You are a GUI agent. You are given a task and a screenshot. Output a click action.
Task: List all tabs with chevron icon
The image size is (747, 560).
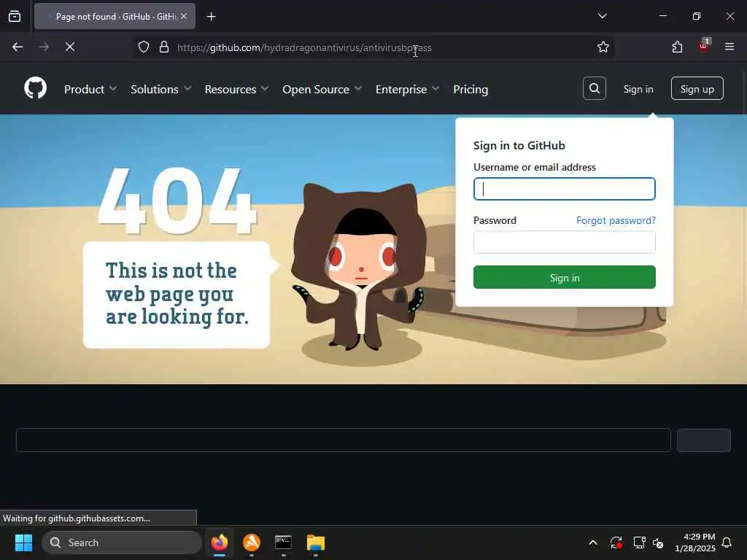(x=602, y=16)
